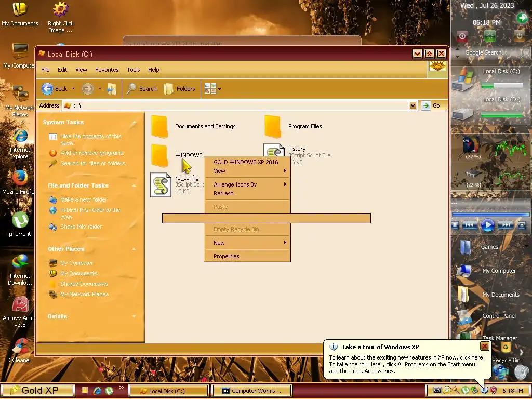Open My Documents desktop icon
Image resolution: width=532 pixels, height=399 pixels.
point(20,9)
